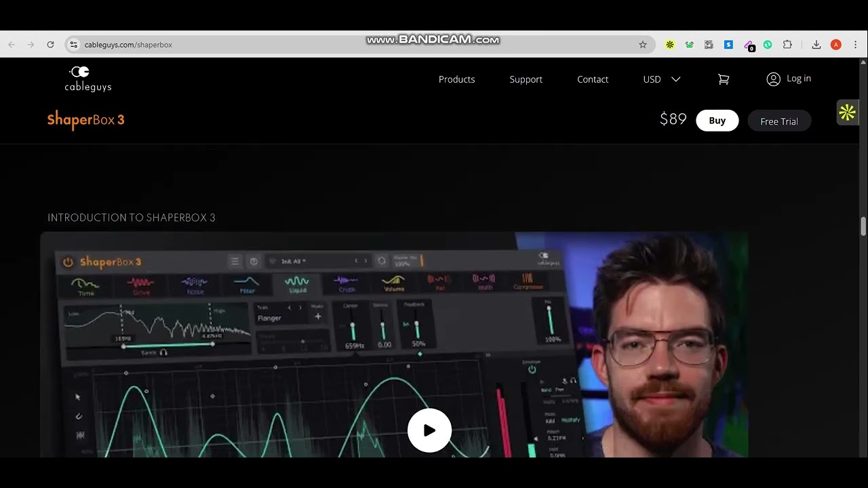The image size is (868, 488).
Task: Bookmark this page with the star icon
Action: 643,45
